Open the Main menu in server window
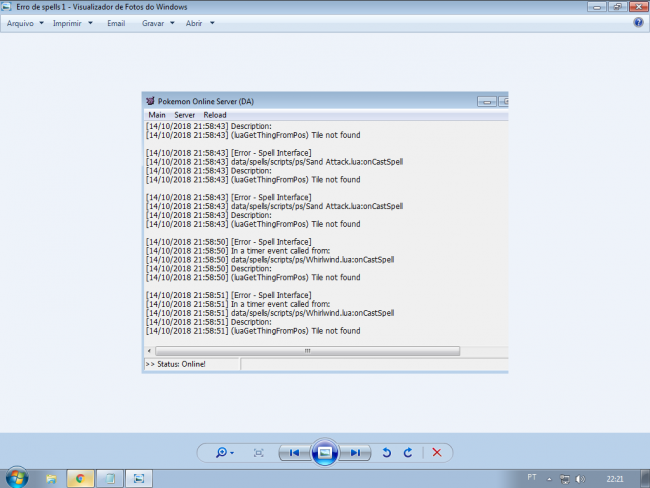 click(157, 115)
